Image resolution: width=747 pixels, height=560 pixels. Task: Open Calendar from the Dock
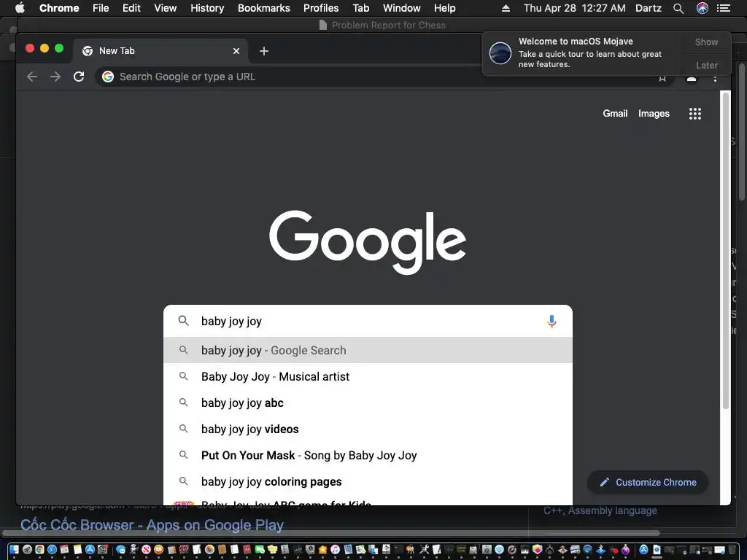[64, 550]
